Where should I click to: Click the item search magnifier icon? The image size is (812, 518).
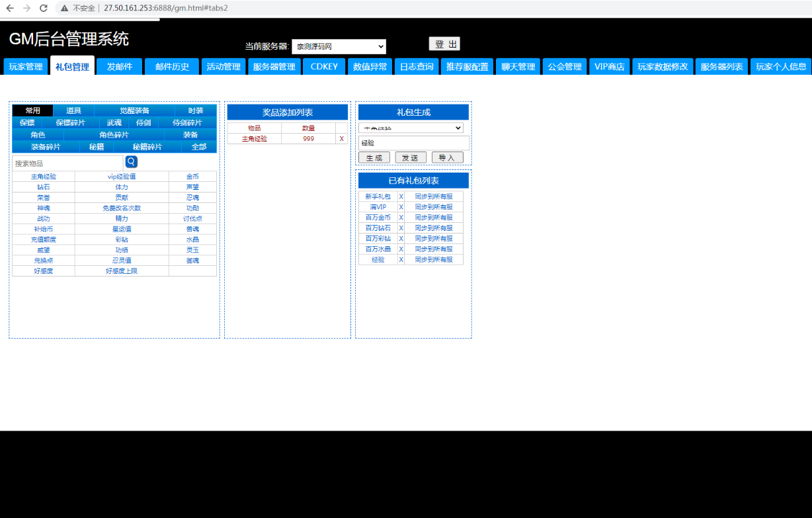coord(132,162)
